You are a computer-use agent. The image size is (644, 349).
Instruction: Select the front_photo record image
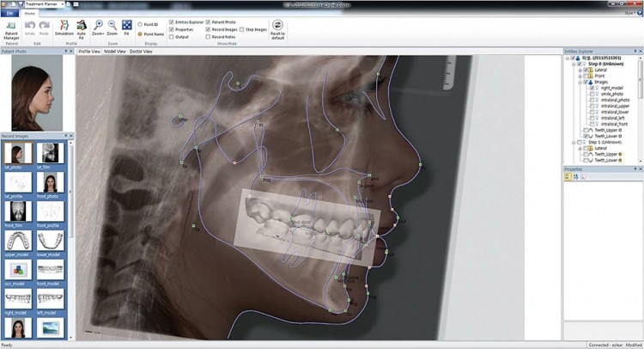tap(50, 182)
